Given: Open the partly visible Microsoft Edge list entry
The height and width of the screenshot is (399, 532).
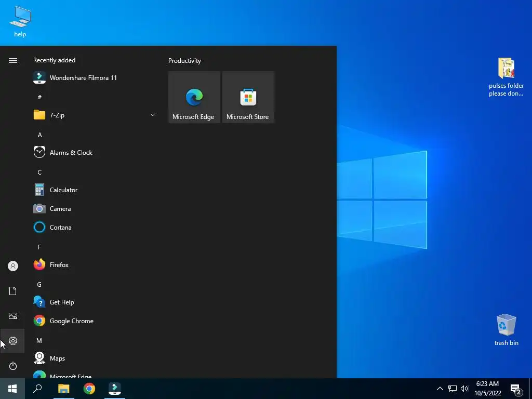Looking at the screenshot, I should click(x=95, y=374).
